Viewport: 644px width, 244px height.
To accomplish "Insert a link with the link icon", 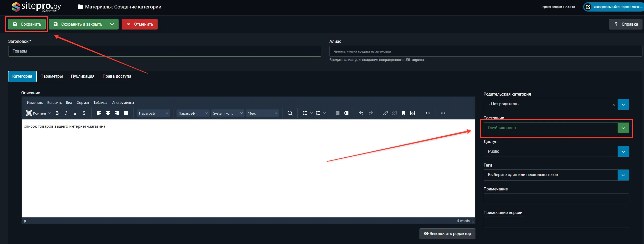I will 385,113.
